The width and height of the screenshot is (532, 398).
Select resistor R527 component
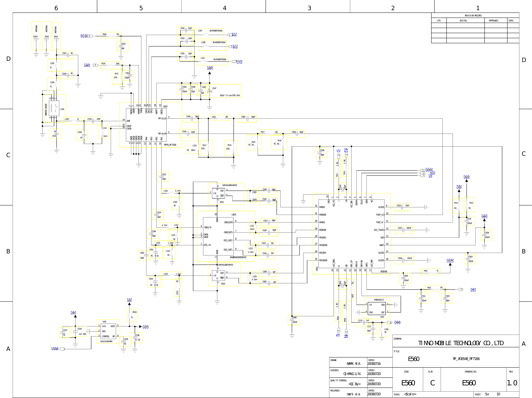(x=270, y=133)
